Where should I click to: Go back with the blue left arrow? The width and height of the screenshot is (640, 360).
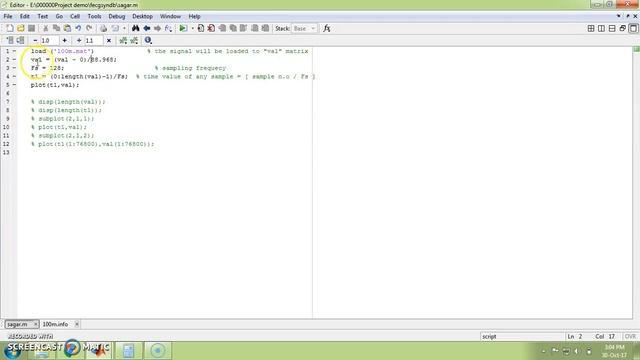[x=147, y=28]
